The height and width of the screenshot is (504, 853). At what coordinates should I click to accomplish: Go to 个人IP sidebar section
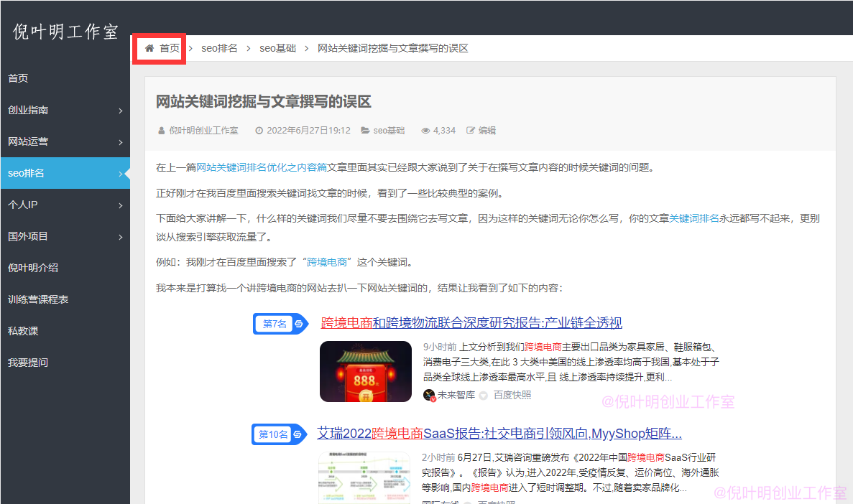coord(65,205)
